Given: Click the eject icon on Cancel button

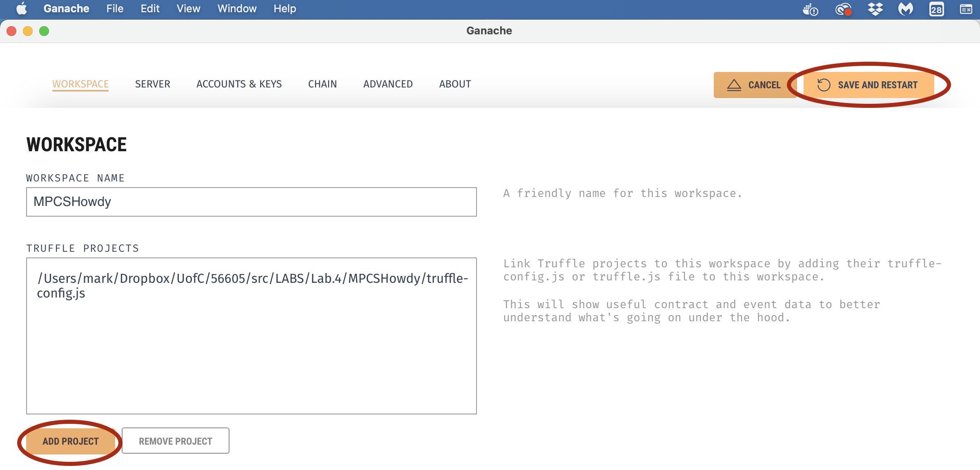Looking at the screenshot, I should point(734,85).
